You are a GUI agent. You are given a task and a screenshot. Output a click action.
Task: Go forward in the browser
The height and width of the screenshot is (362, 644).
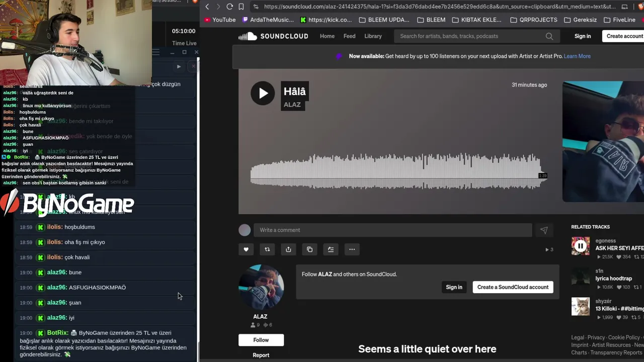pos(218,7)
